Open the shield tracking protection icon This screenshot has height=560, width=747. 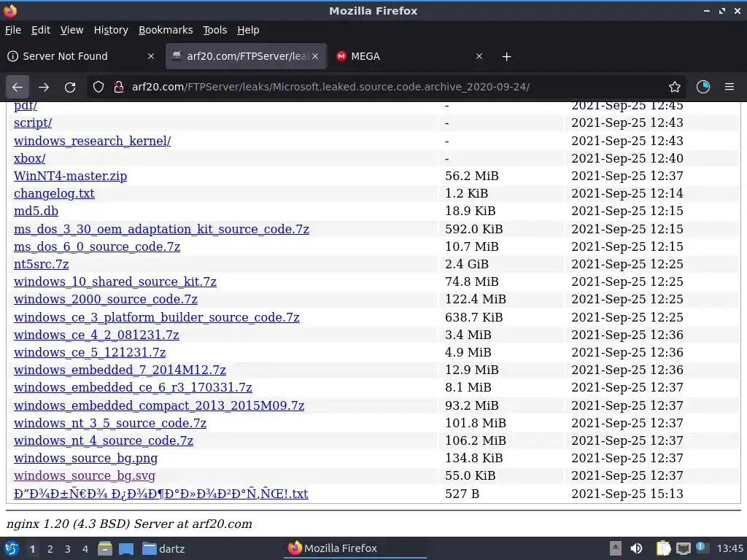tap(98, 87)
